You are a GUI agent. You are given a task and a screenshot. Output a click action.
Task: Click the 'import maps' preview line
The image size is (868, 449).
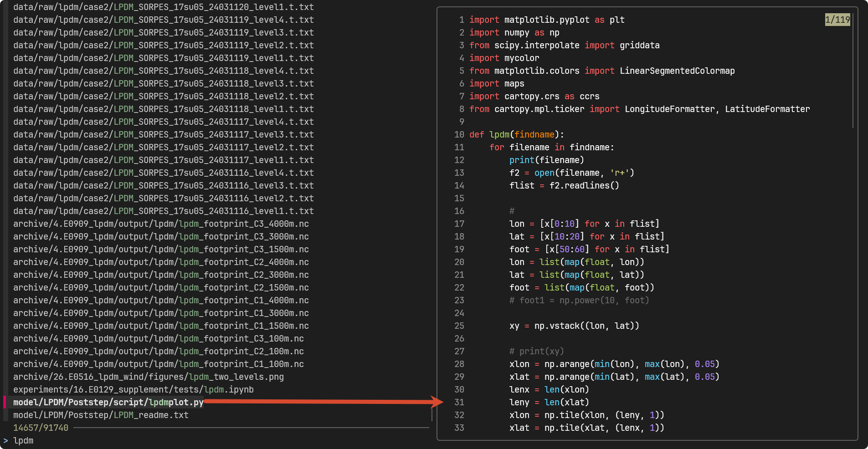[497, 83]
